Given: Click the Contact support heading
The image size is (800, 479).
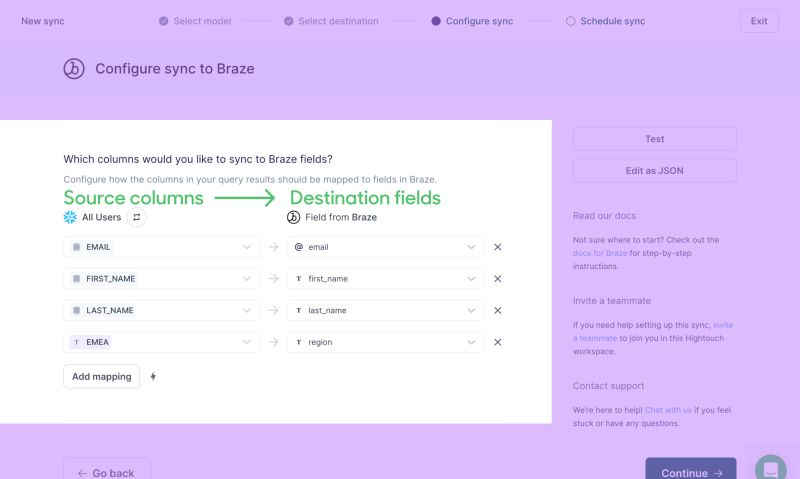Looking at the screenshot, I should pyautogui.click(x=608, y=386).
